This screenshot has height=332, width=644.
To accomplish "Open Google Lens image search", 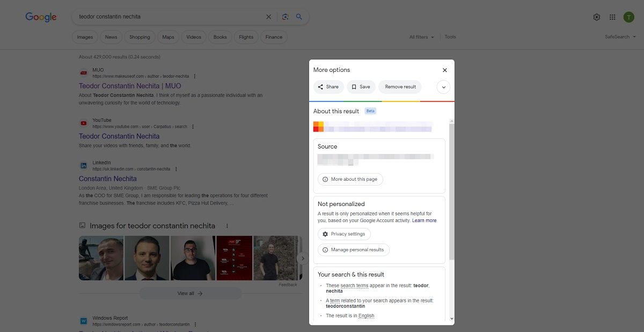I will coord(286,17).
